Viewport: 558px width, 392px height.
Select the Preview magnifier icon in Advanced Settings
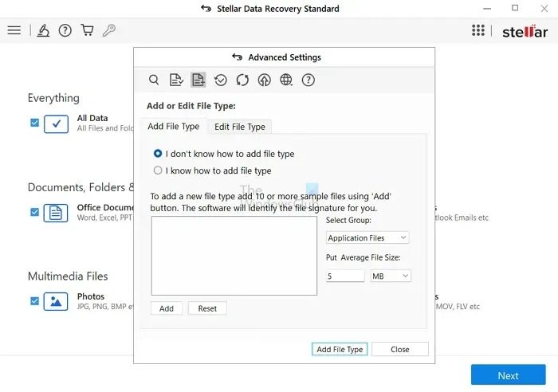(x=154, y=80)
